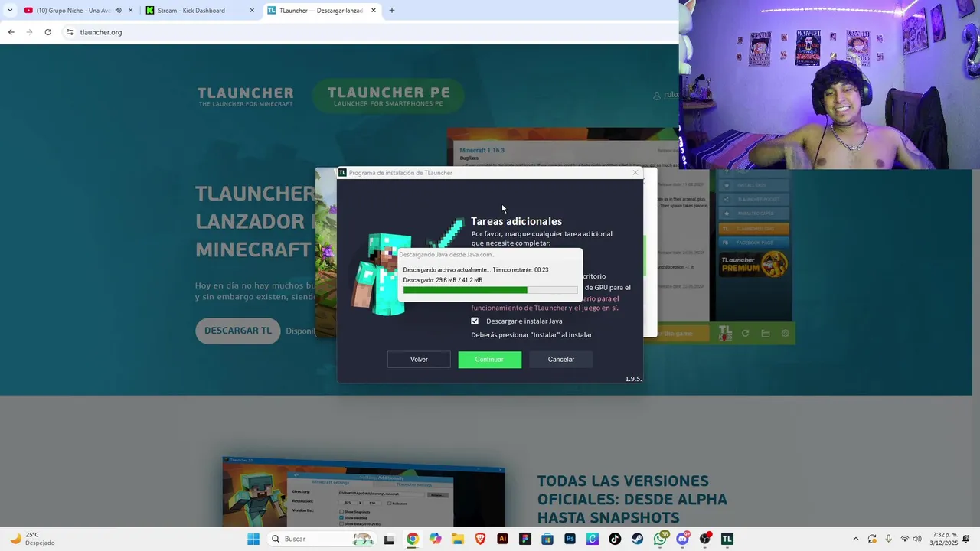Open OBS Studio from taskbar
This screenshot has height=551, width=980.
(705, 539)
